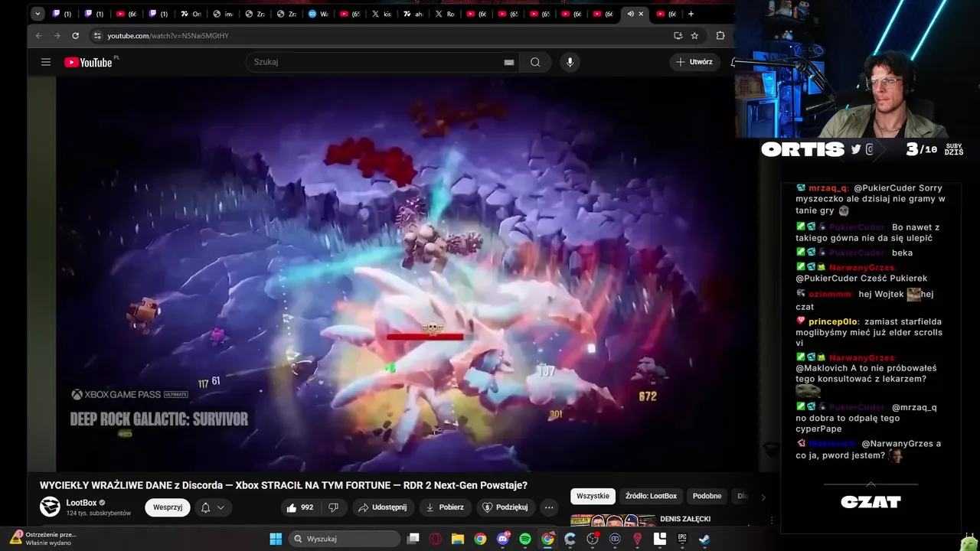Click the Pobierz download button
This screenshot has width=980, height=551.
pos(445,507)
